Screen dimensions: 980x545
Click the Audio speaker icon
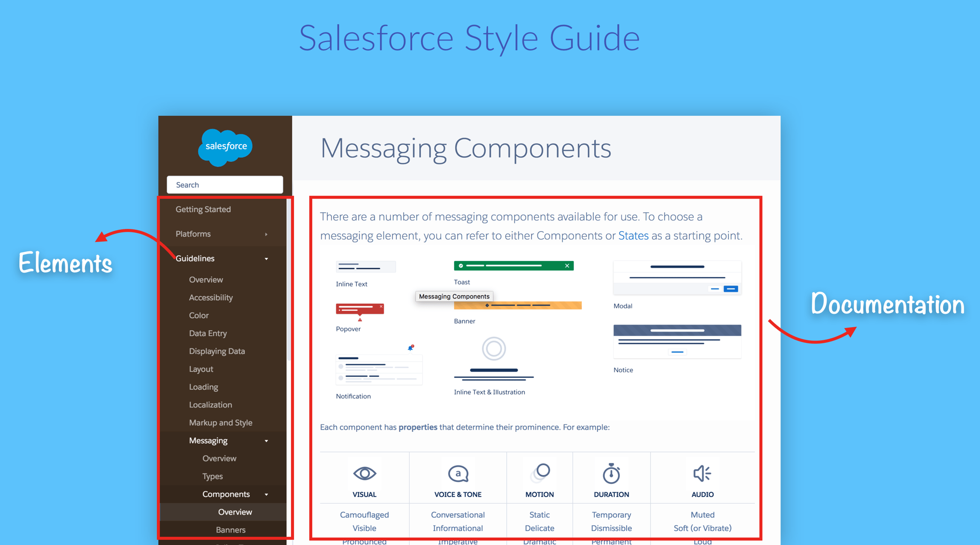(x=702, y=473)
